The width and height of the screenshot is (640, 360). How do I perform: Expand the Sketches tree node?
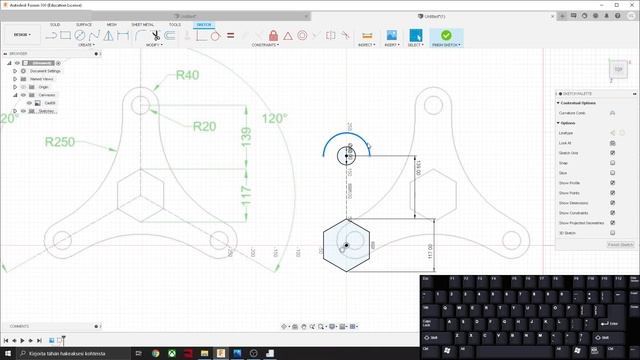click(15, 111)
